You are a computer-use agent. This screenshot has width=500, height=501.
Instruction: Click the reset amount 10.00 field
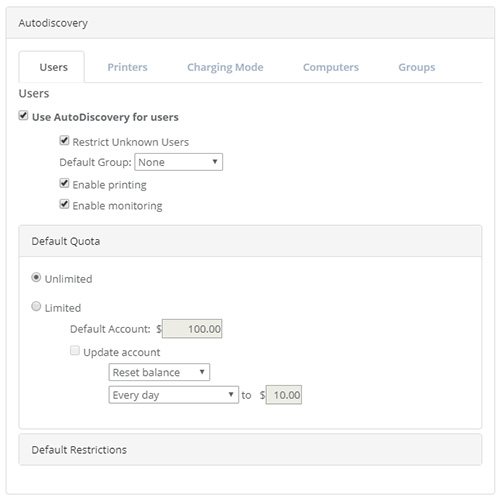tap(284, 395)
